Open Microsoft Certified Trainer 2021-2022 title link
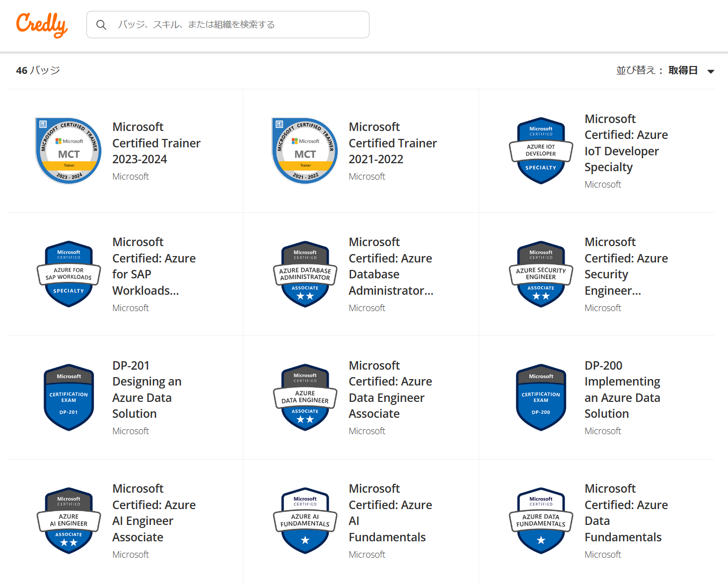This screenshot has width=728, height=584. tap(393, 143)
